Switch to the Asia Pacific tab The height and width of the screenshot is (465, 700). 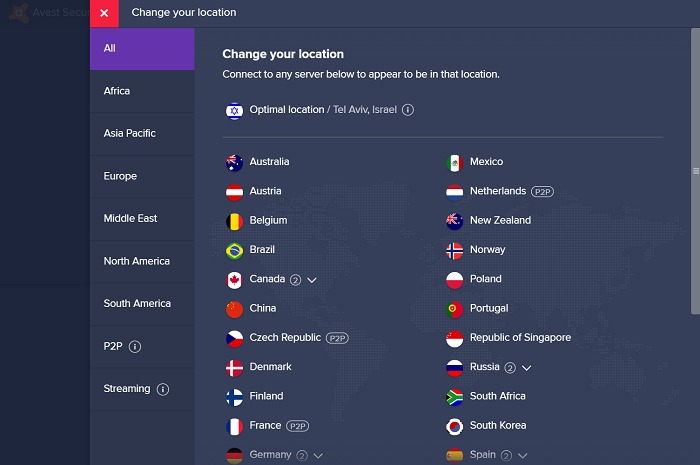pos(130,133)
